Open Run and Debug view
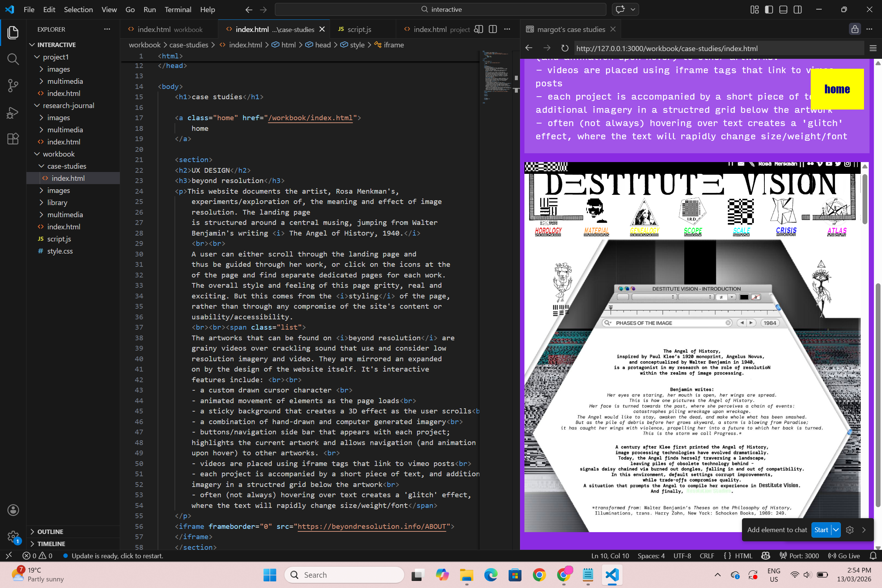882x588 pixels. point(13,112)
